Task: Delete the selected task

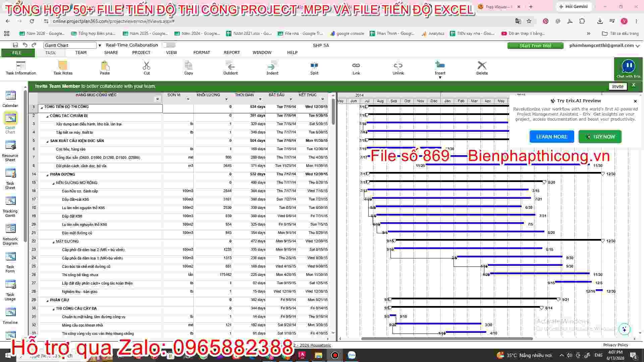Action: coord(482,68)
